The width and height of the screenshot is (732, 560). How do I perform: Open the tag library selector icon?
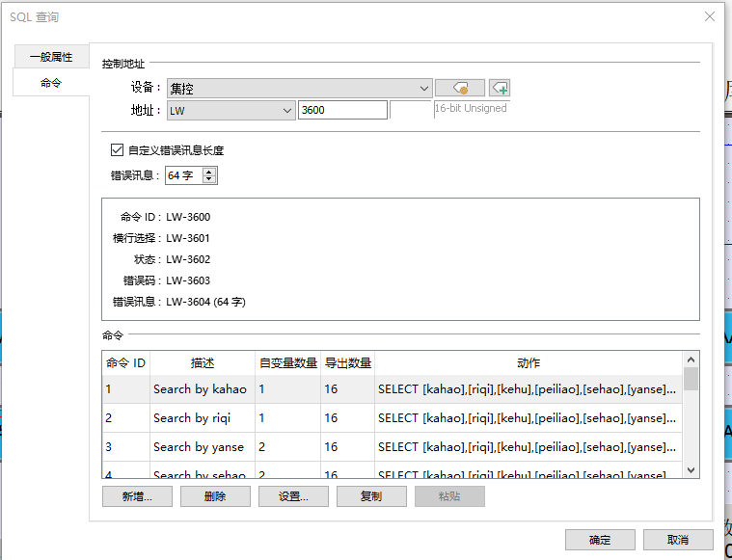click(460, 88)
